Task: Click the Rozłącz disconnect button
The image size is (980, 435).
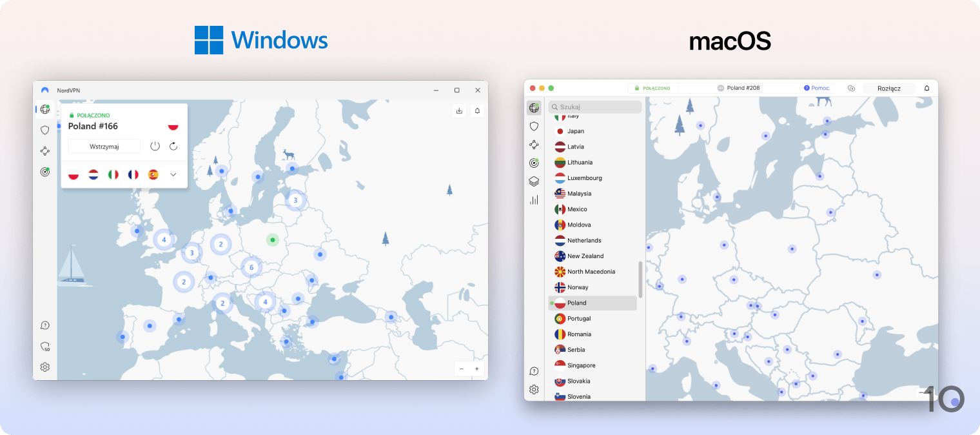Action: click(889, 88)
